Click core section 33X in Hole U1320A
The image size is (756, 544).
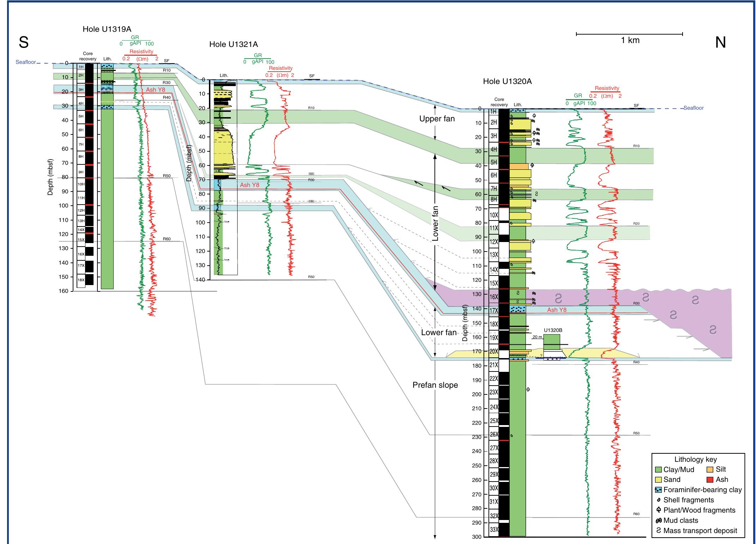494,530
